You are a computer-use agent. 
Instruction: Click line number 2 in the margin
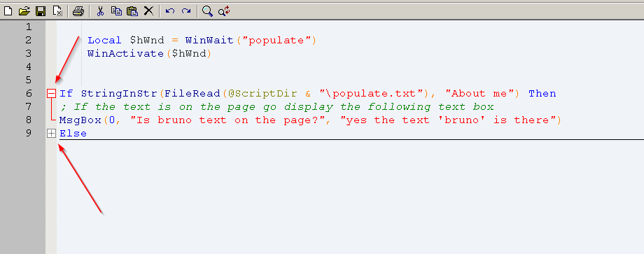click(28, 40)
